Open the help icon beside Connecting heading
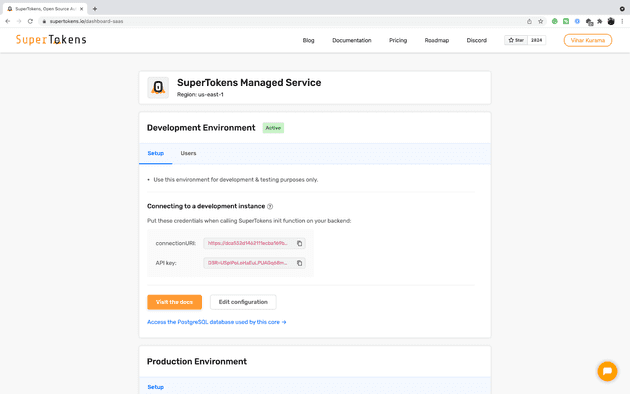The width and height of the screenshot is (630, 394). click(x=270, y=206)
